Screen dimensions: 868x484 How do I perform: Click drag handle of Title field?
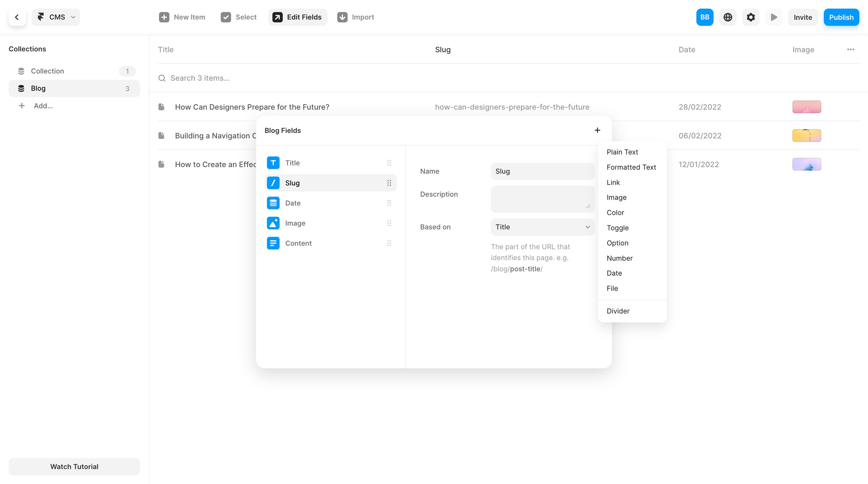pyautogui.click(x=389, y=163)
